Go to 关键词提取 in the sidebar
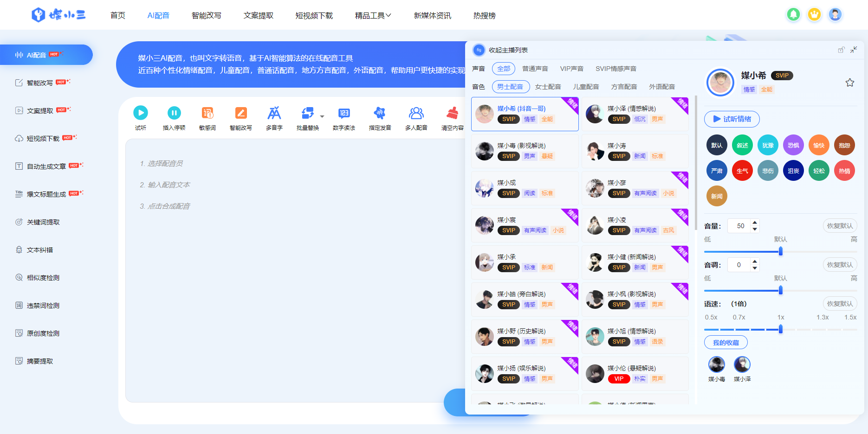Screen dimensions: 868x434 coord(43,222)
